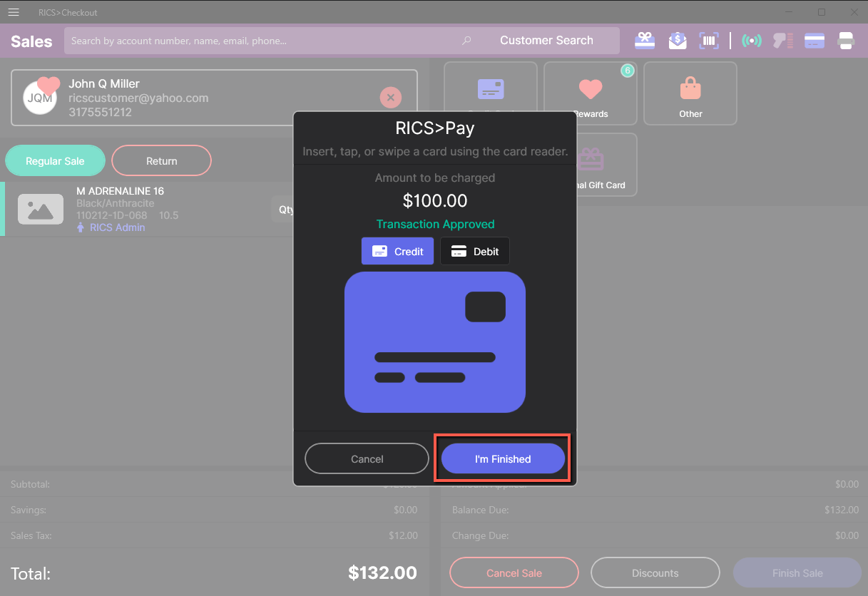Screen dimensions: 868x596
Task: Click the RICS>Pay dialog title
Action: point(435,128)
